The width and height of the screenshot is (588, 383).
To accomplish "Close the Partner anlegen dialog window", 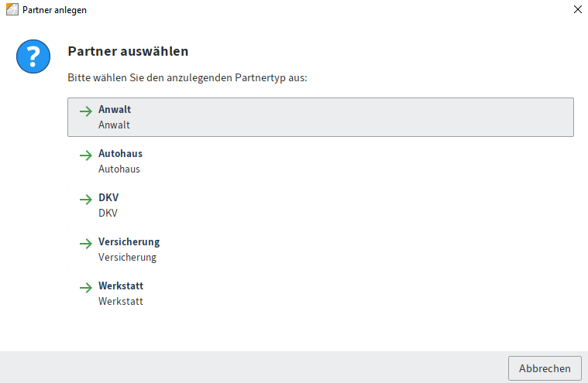I will point(576,10).
